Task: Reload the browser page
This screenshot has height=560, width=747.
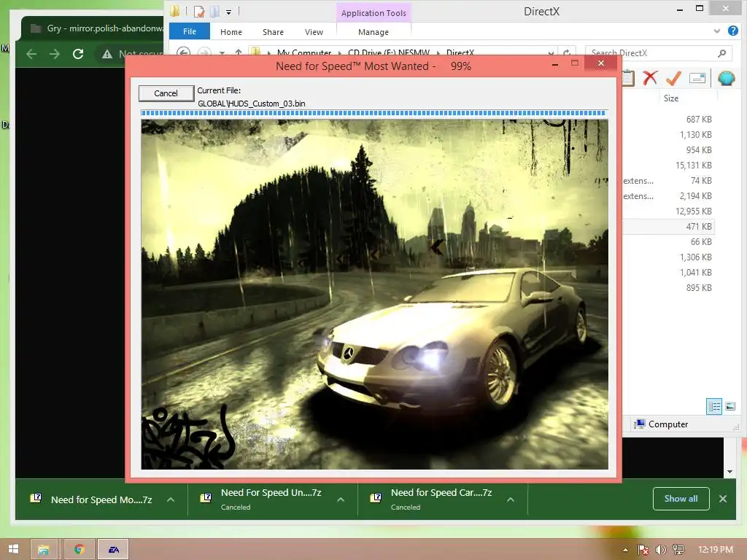Action: click(78, 54)
